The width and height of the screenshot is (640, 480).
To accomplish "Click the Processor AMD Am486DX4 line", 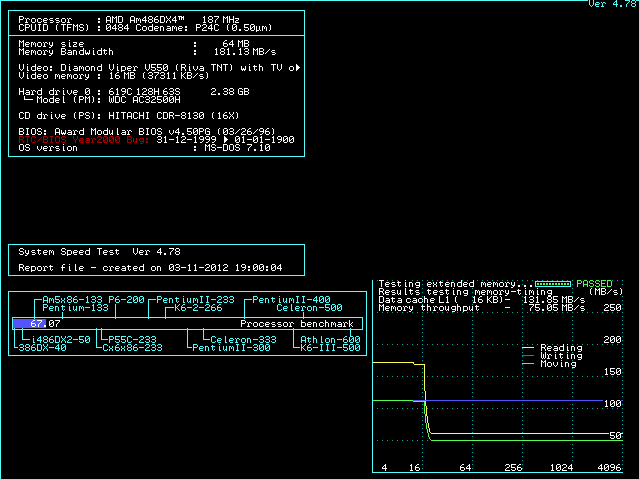I will tap(130, 20).
